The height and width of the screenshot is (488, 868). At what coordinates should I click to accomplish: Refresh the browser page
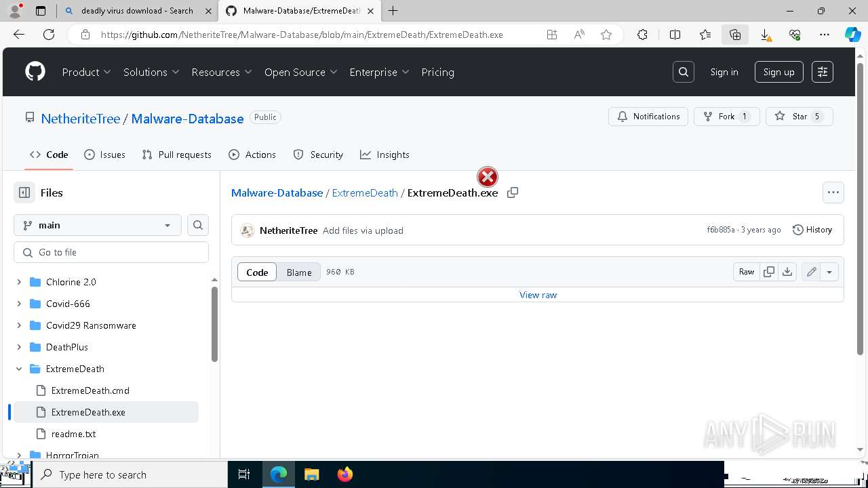[49, 35]
